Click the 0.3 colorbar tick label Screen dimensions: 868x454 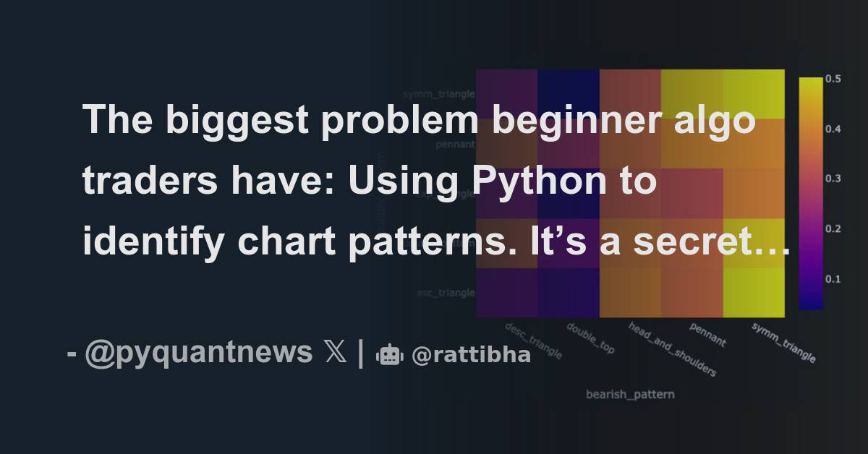coord(833,179)
